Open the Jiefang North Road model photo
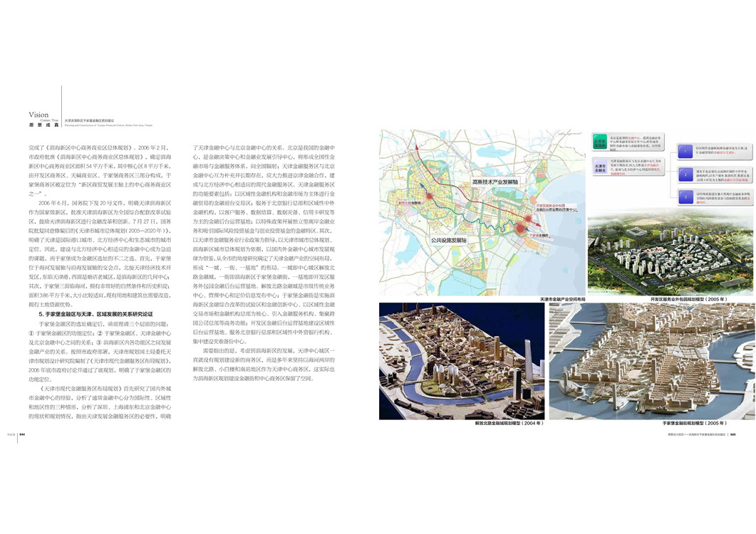The image size is (756, 534). (x=460, y=361)
